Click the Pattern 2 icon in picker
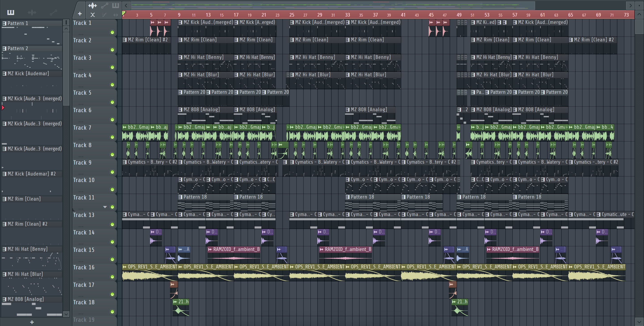This screenshot has width=644, height=326. pos(4,48)
